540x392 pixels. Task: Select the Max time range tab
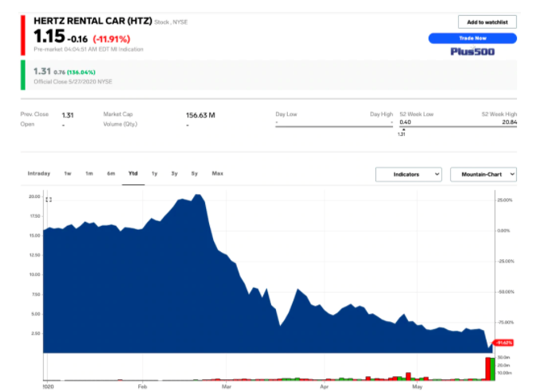[x=217, y=173]
